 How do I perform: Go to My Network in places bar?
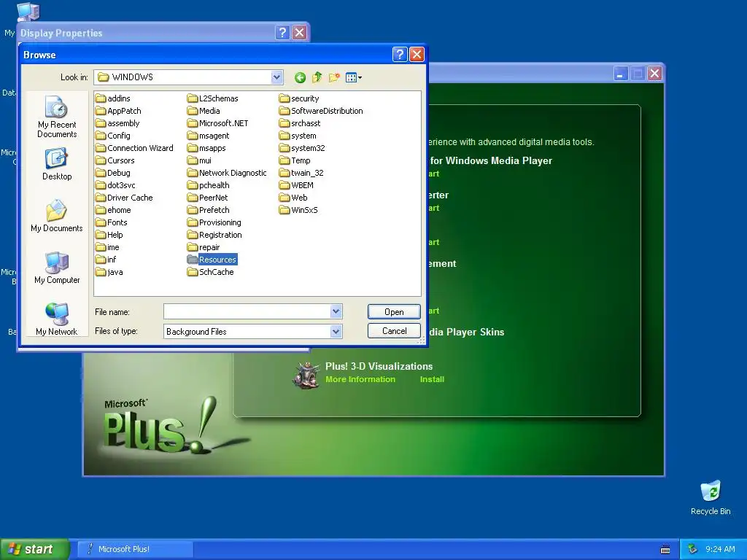pos(57,319)
